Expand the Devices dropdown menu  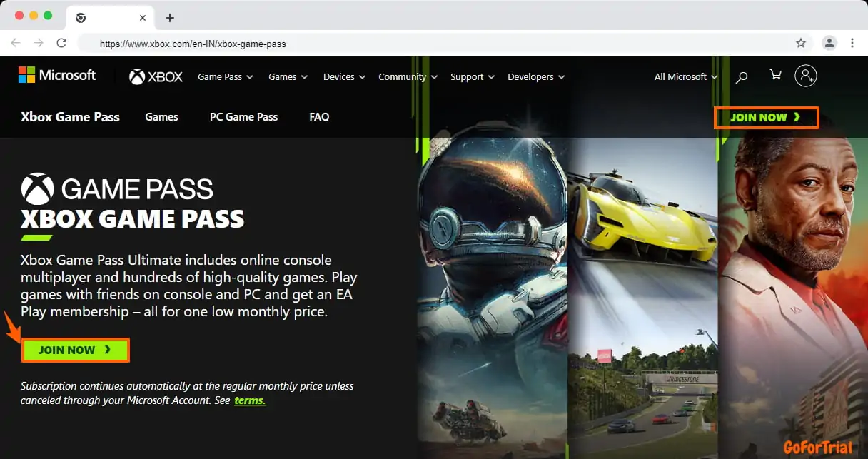344,76
